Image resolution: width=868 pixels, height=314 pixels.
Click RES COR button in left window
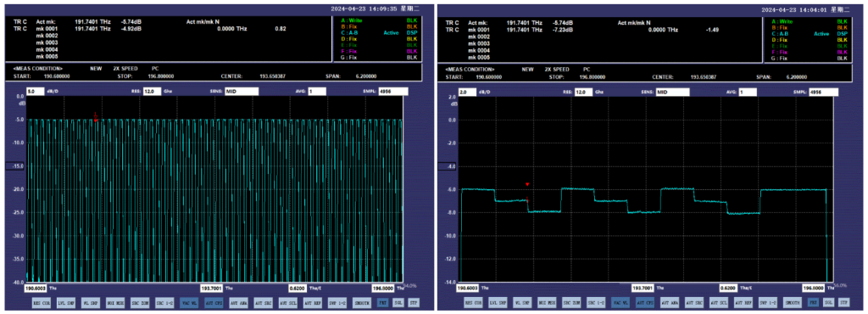pos(42,303)
